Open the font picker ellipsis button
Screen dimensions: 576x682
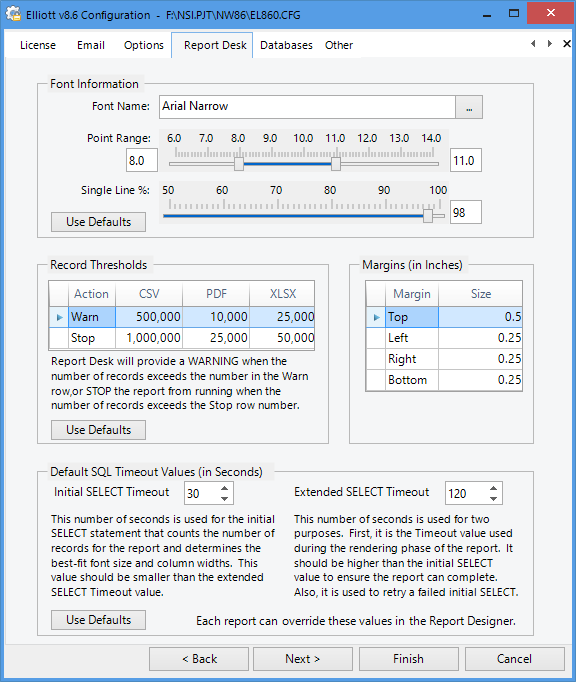469,107
